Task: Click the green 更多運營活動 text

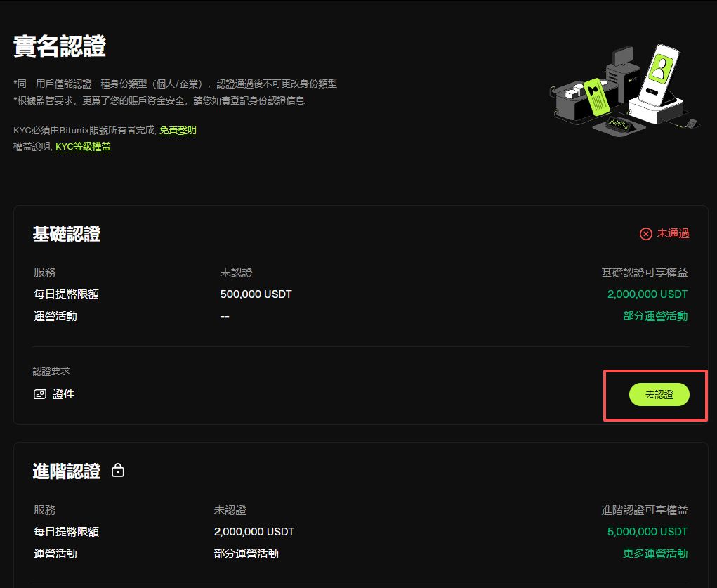Action: 655,554
